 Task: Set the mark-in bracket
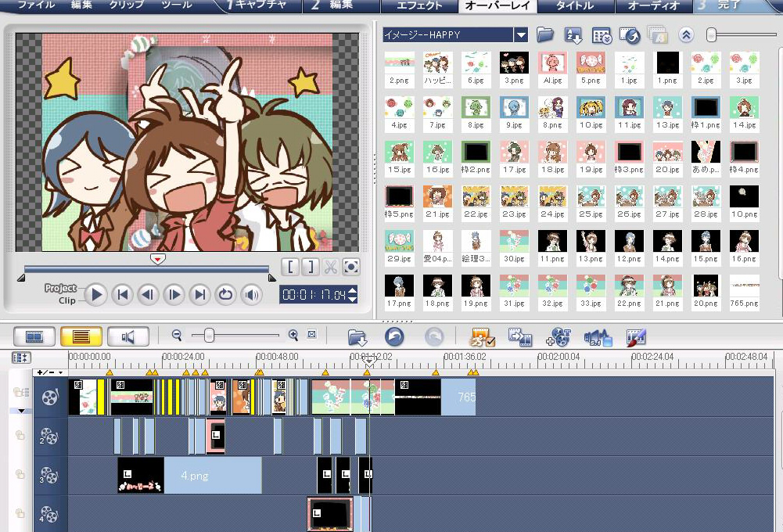[290, 267]
